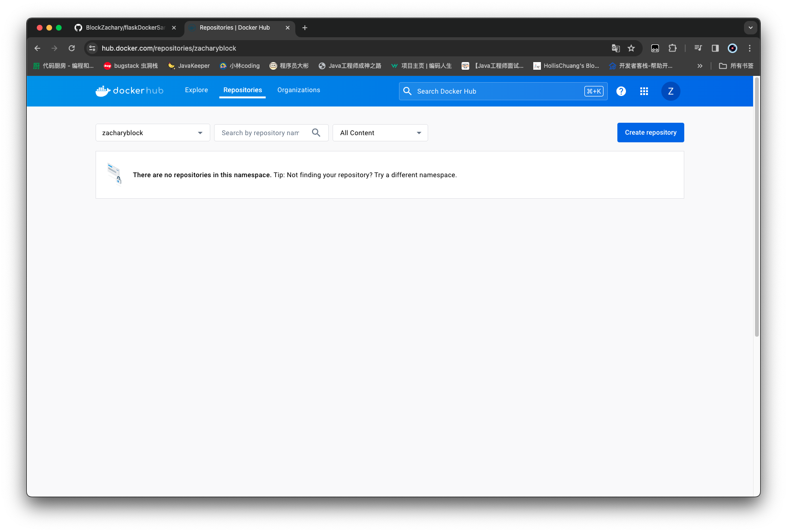The image size is (787, 532).
Task: Select the Repositories | Docker Hub browser tab
Action: coord(239,28)
